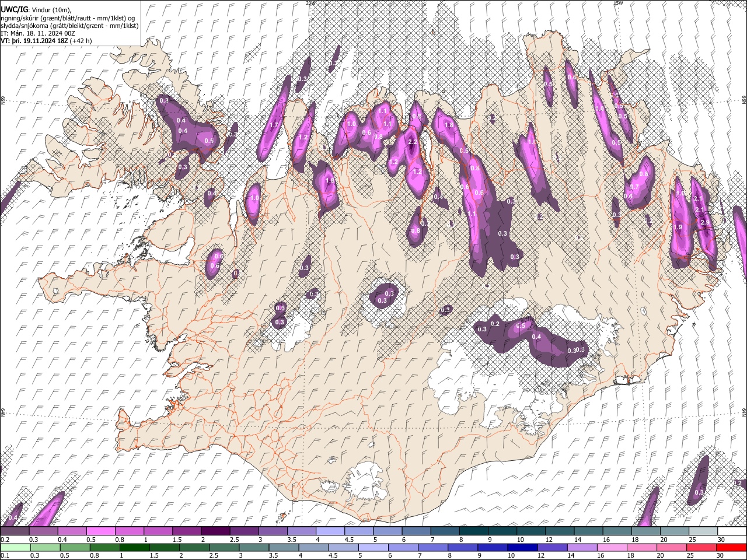Click the 'slydda/snjókoma' description line
This screenshot has height=560, width=747.
click(69, 26)
